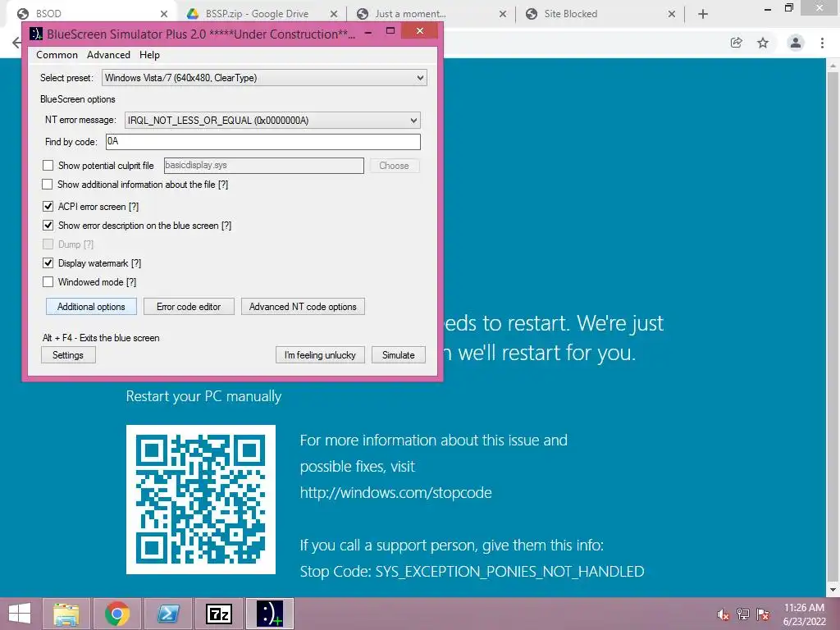Open 7-Zip taskbar icon
Screen dimensions: 840x630
[x=219, y=614]
